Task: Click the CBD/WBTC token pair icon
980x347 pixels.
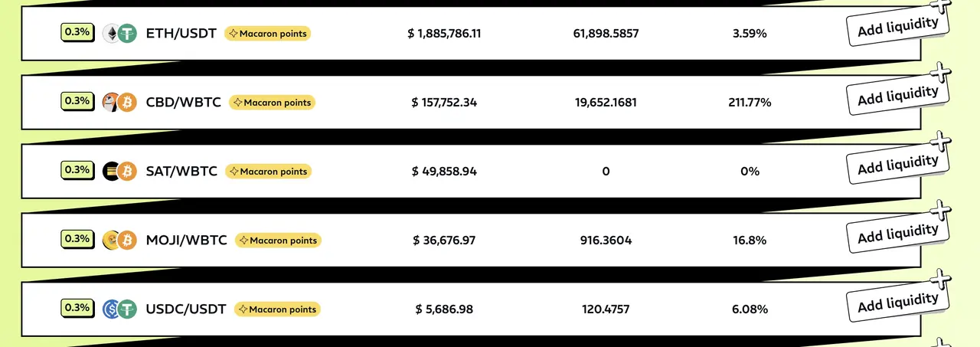Action: coord(119,103)
